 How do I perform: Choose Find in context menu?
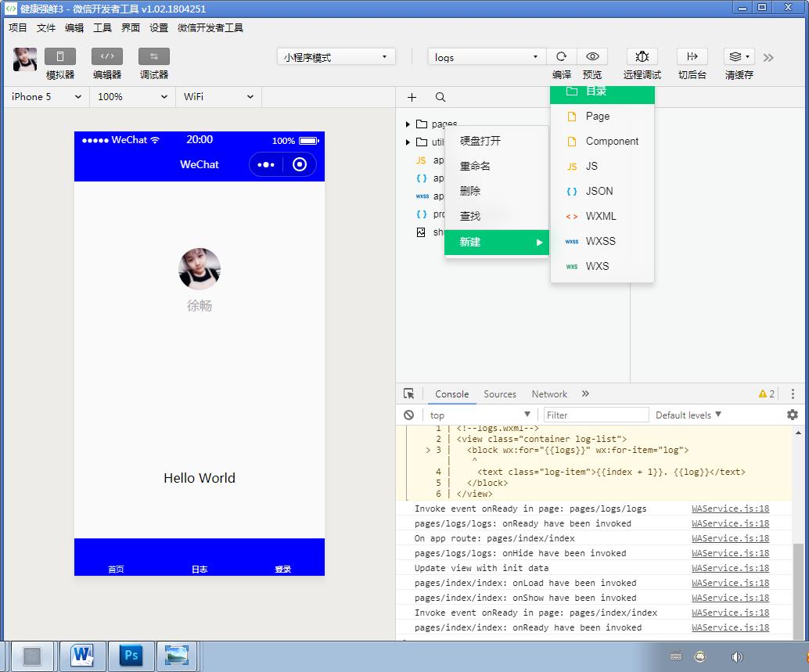tap(496, 216)
